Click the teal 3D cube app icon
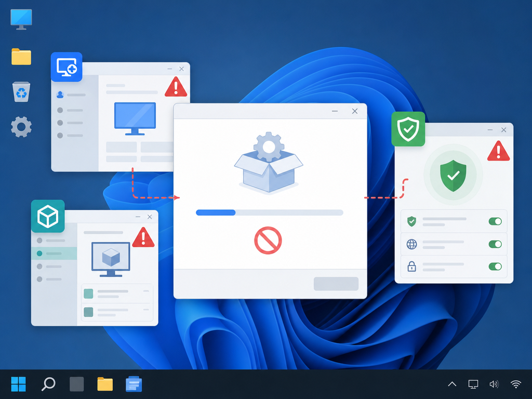Image resolution: width=532 pixels, height=399 pixels. click(48, 216)
